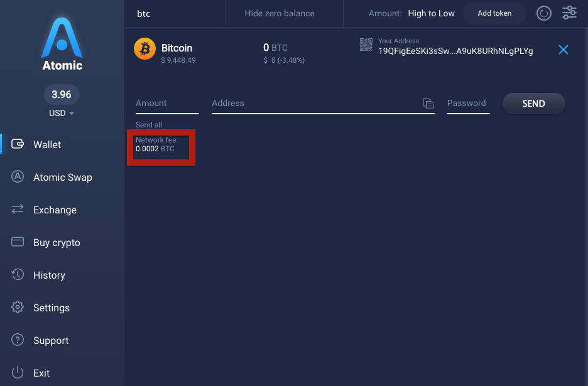Screen dimensions: 588x386
Task: Click the QR code icon
Action: click(x=366, y=45)
